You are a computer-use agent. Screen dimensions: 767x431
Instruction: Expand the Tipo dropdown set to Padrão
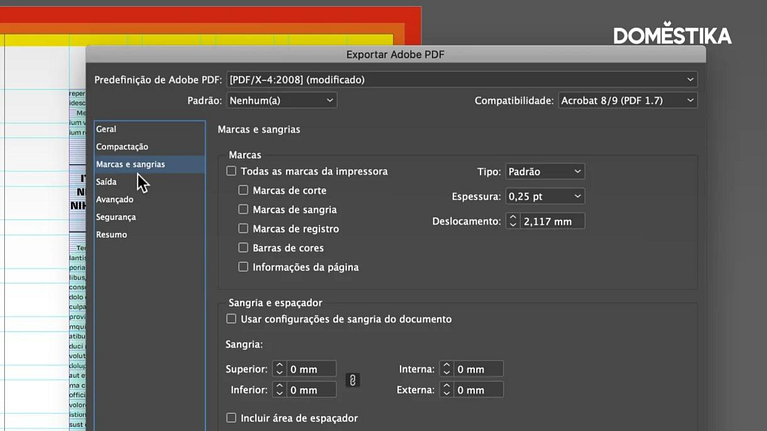544,172
